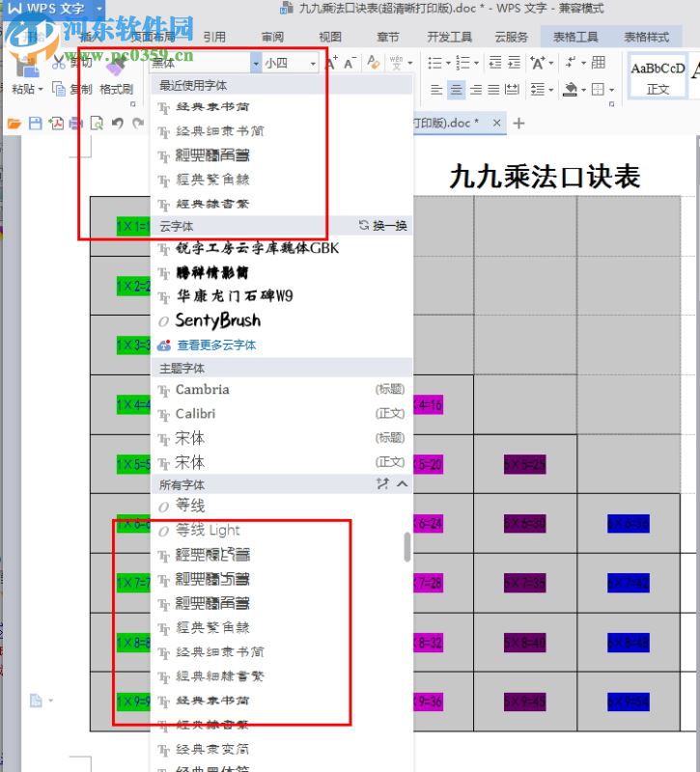Open the 查看更多云字体 link

(x=216, y=345)
